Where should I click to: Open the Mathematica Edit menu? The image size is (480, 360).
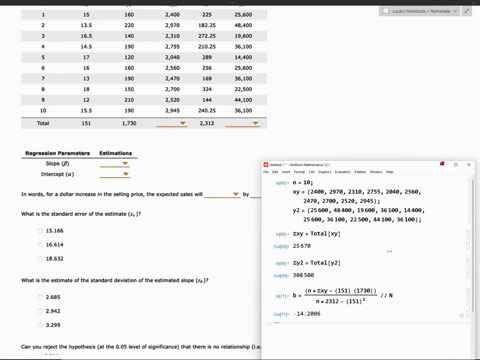(x=275, y=172)
